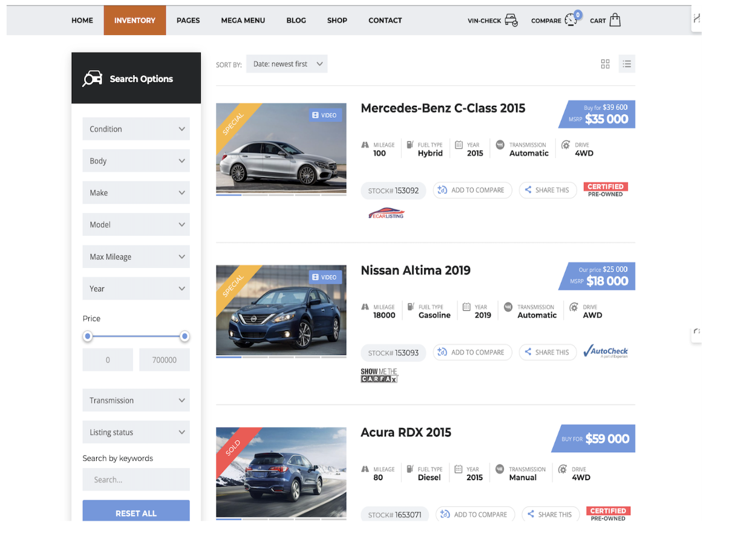Screen dimensions: 755x560
Task: Click Nissan Altima transmission icon
Action: 508,307
